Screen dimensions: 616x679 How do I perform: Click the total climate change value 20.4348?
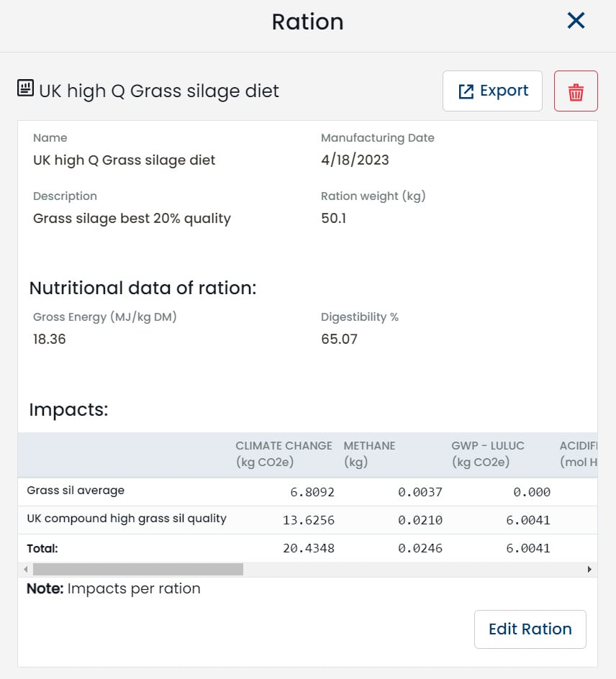pos(308,548)
